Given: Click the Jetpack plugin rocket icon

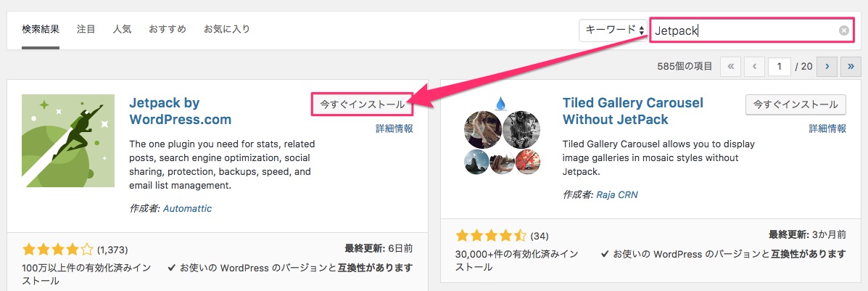Looking at the screenshot, I should pos(68,141).
